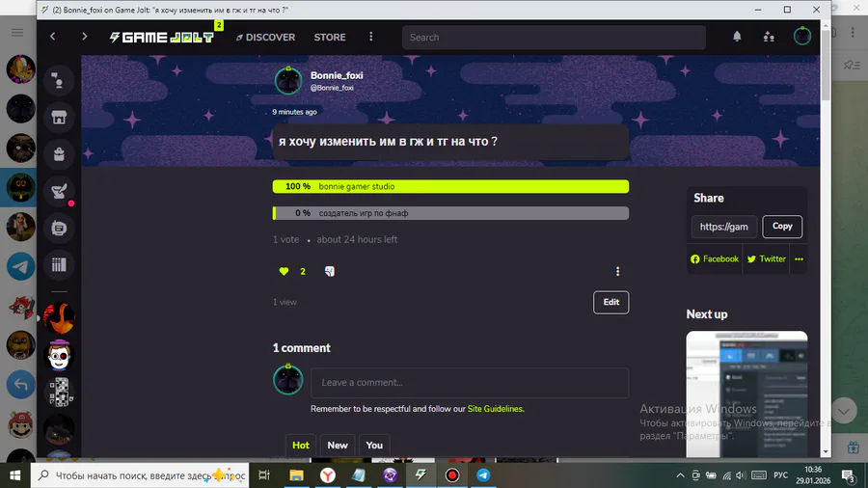Click the 'Leave a comment...' box
Screen dimensions: 868x488
(x=470, y=383)
